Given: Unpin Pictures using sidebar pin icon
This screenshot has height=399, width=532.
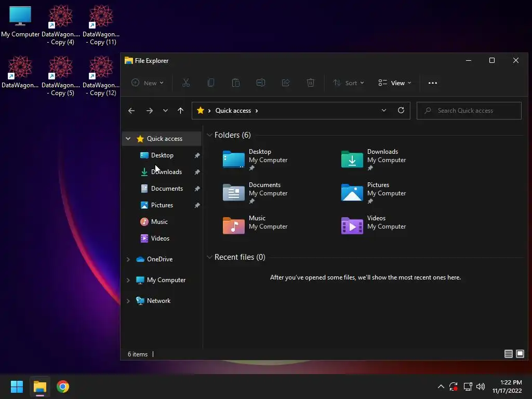Looking at the screenshot, I should point(197,205).
